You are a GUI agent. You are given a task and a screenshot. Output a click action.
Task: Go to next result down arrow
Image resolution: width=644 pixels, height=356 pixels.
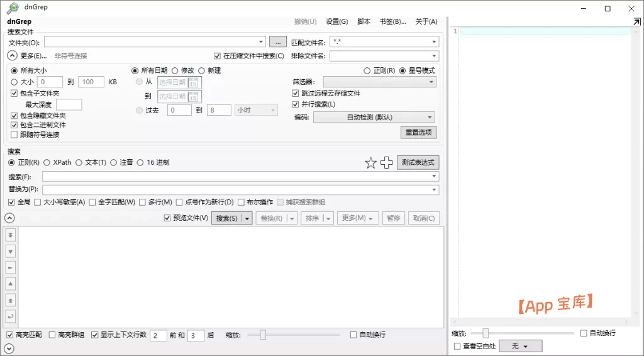tap(11, 252)
